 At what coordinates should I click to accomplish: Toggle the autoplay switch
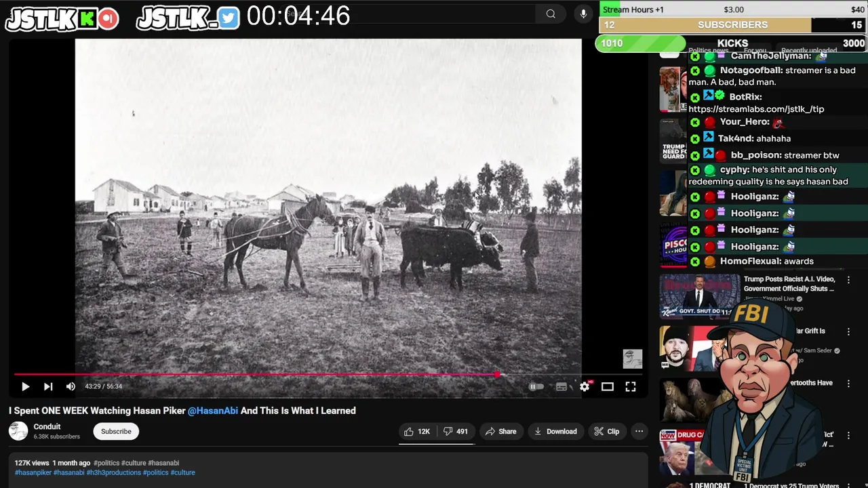click(x=537, y=387)
